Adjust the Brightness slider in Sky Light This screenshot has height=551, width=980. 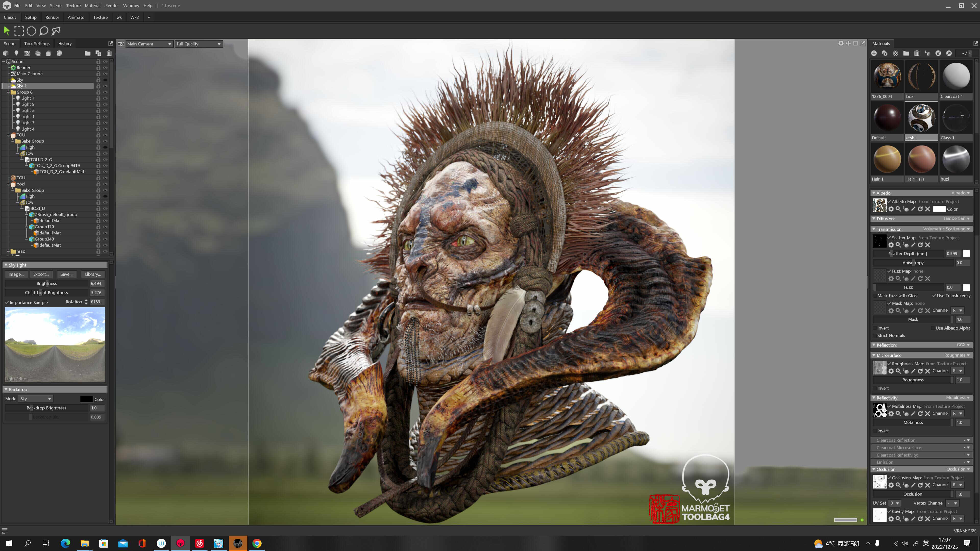pyautogui.click(x=46, y=284)
